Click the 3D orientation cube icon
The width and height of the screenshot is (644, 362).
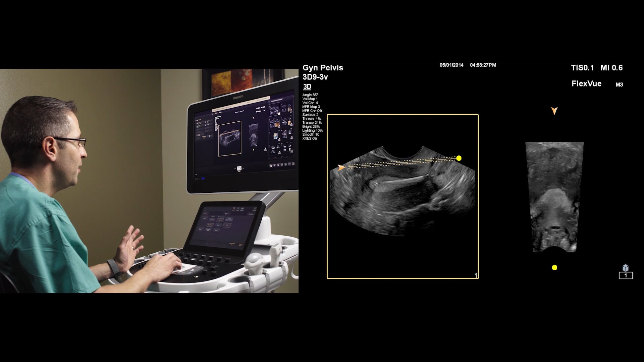(626, 267)
